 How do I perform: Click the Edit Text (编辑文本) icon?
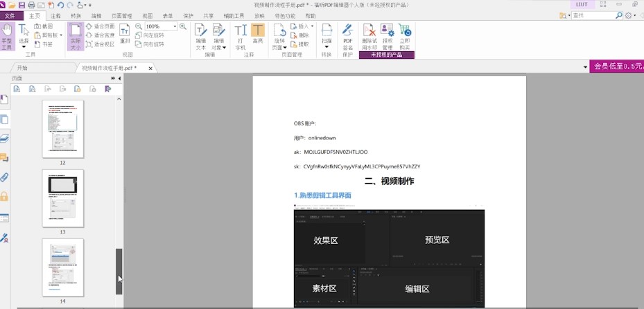200,35
